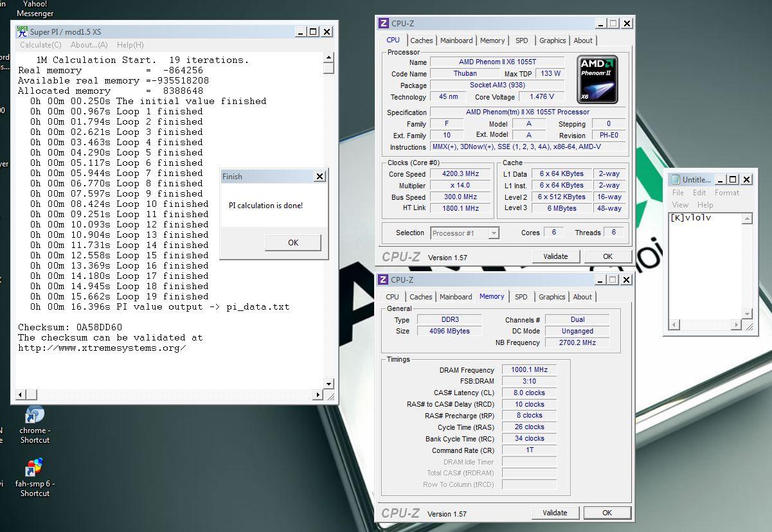Click the HT Link value 1800.1 MHz
This screenshot has width=772, height=532.
(460, 208)
